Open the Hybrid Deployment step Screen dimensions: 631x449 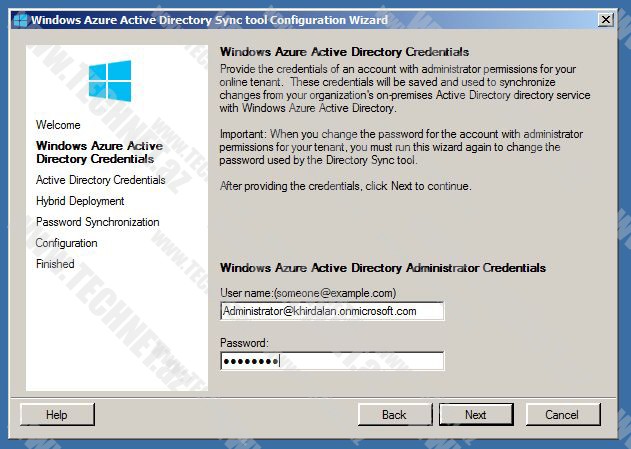80,201
